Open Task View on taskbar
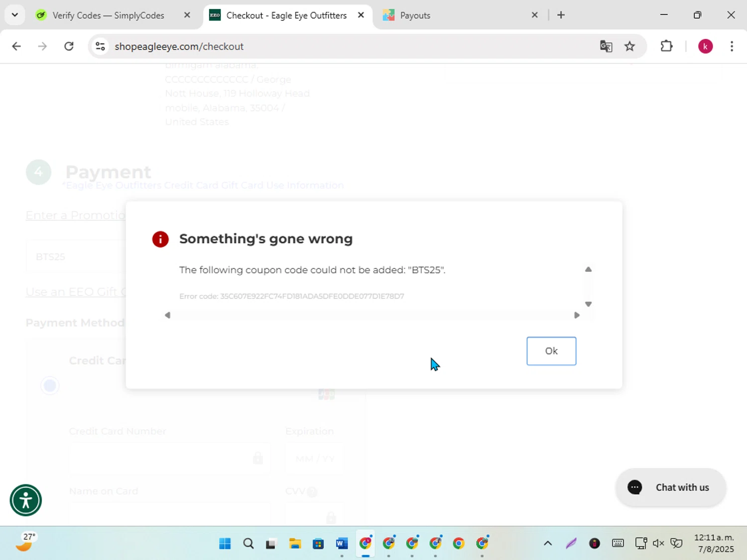Image resolution: width=747 pixels, height=560 pixels. (271, 544)
